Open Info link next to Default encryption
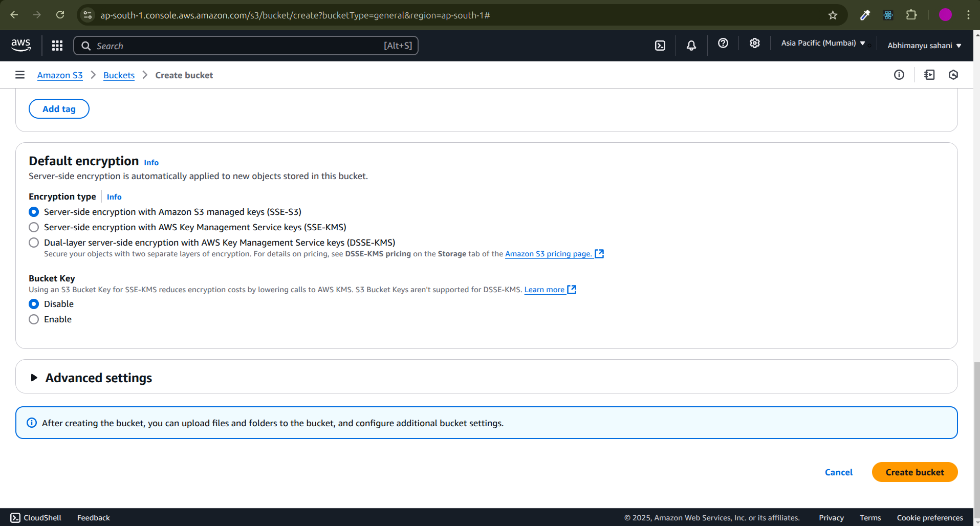The width and height of the screenshot is (980, 526). coord(151,163)
